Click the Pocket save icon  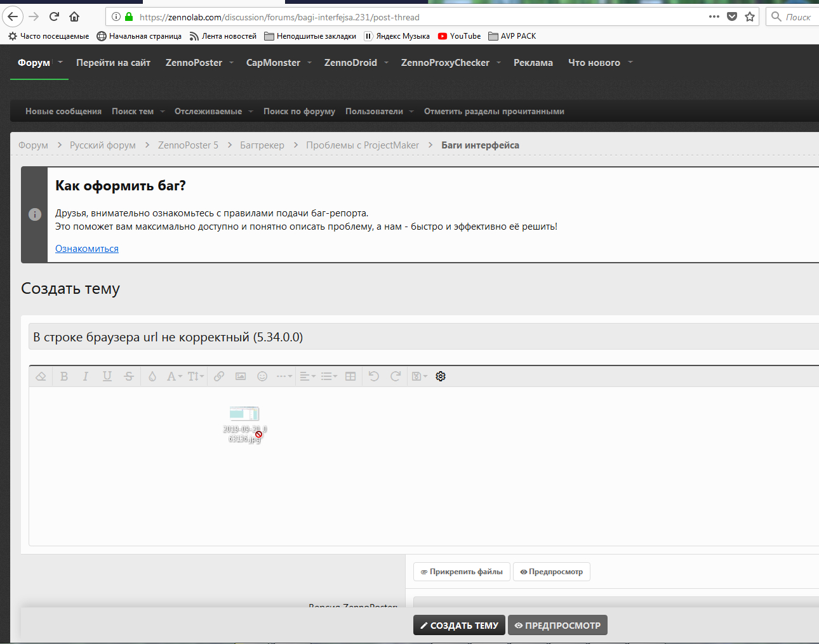732,17
